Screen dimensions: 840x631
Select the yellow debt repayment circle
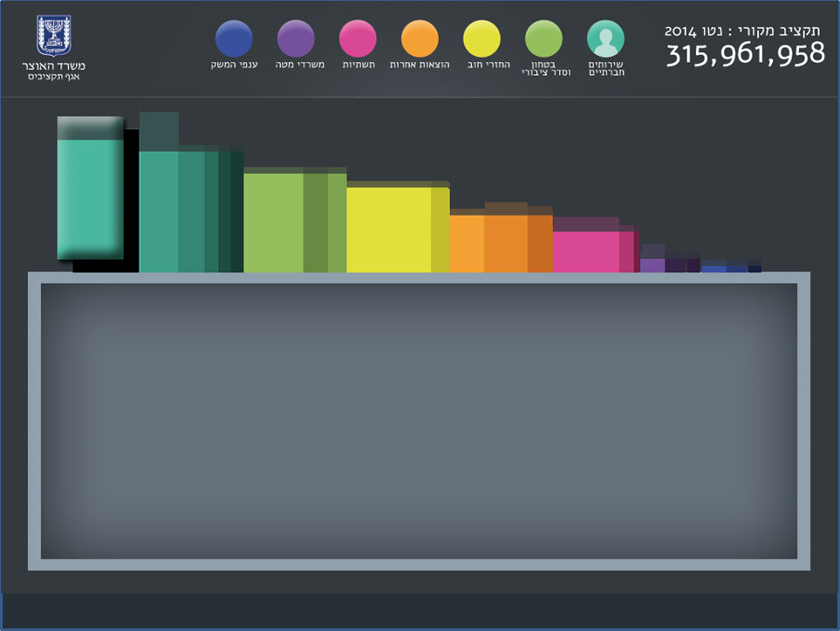[x=481, y=38]
